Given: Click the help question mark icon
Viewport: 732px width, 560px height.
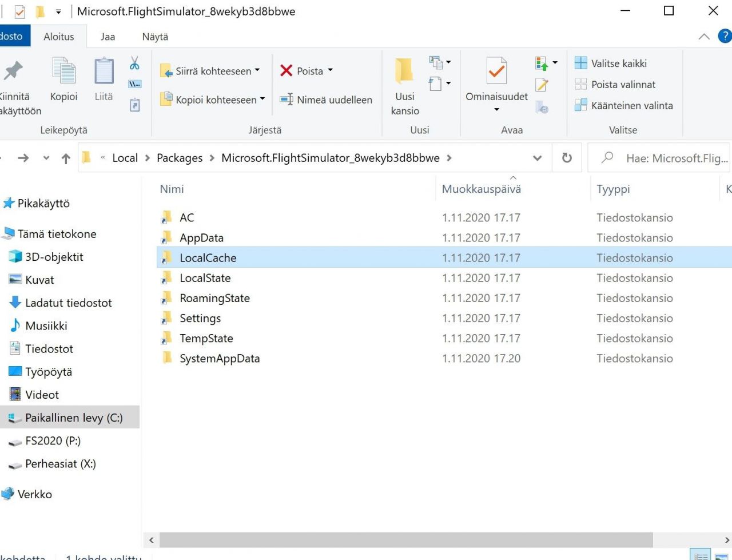Looking at the screenshot, I should (x=725, y=36).
